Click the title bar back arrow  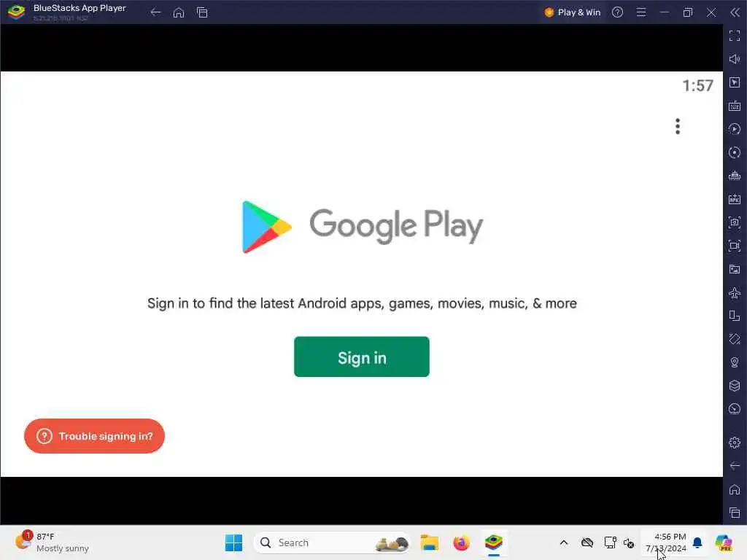(155, 12)
